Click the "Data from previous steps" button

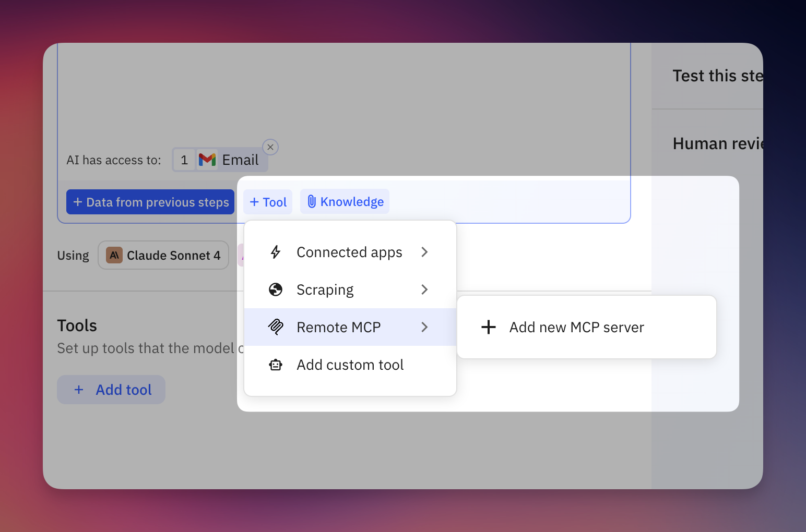pyautogui.click(x=150, y=202)
